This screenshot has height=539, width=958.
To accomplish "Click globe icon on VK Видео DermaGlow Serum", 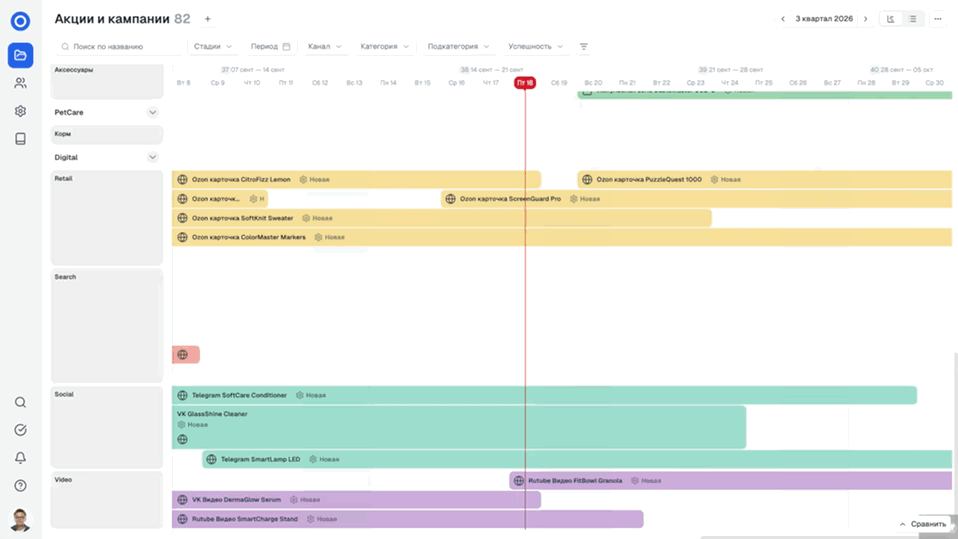I will pyautogui.click(x=182, y=500).
